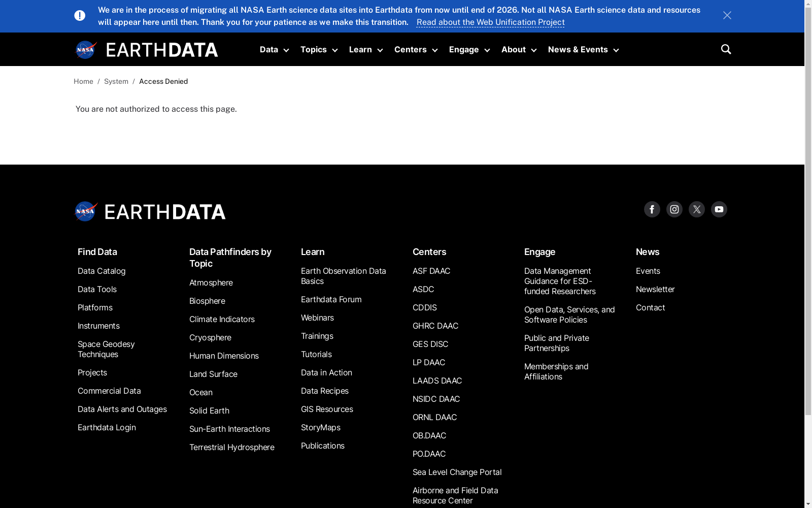812x508 pixels.
Task: Open Newsletter footer link
Action: [655, 290]
